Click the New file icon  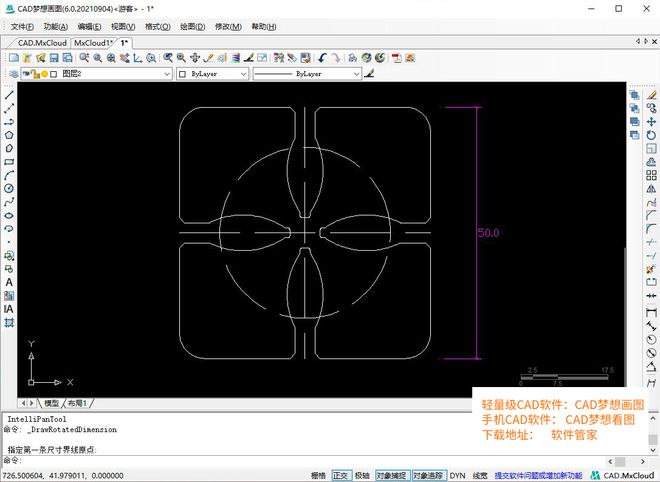14,58
